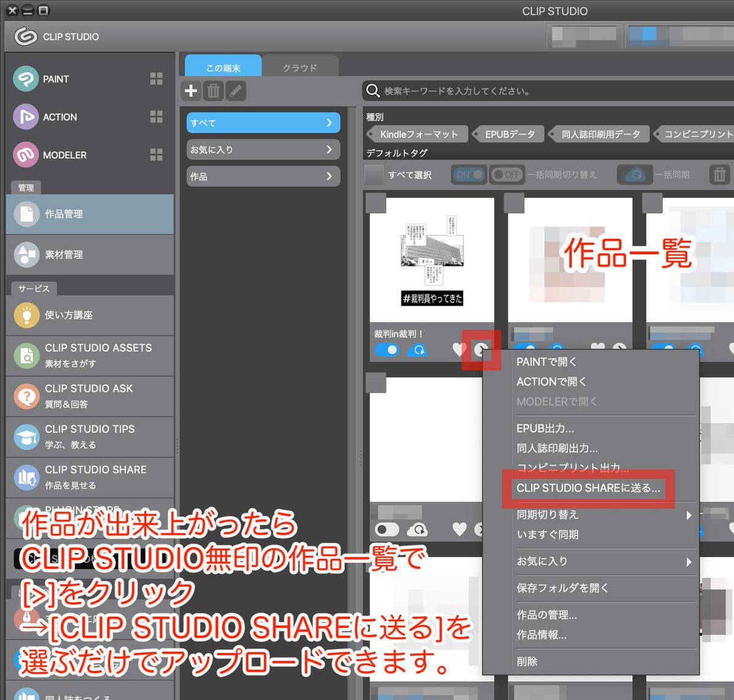Filter by the 同人誌印刷用データ tag
The height and width of the screenshot is (700, 734).
(599, 134)
